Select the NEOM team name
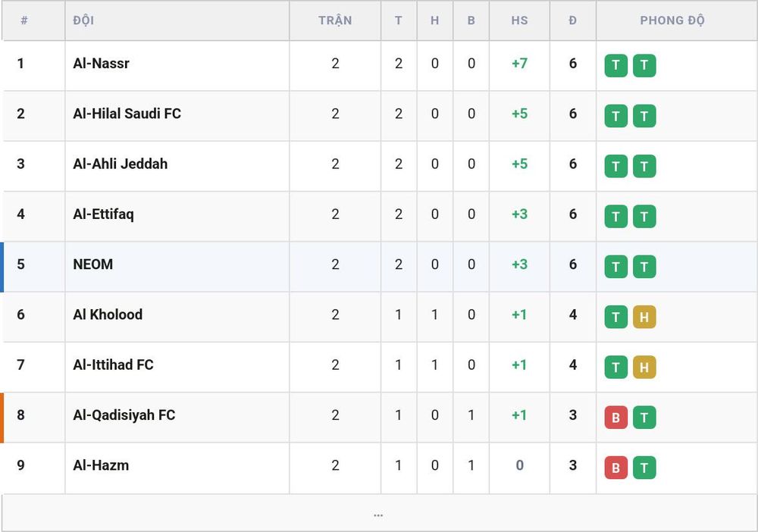Screen dimensions: 758x532 (92, 264)
